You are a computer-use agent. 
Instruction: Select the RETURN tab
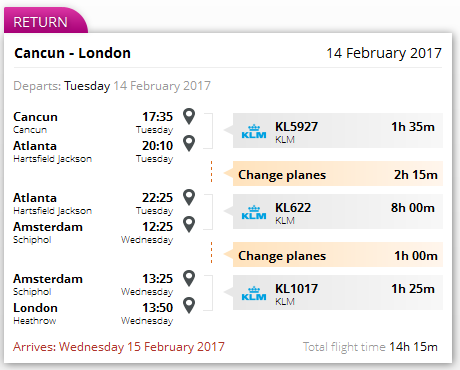[x=41, y=22]
